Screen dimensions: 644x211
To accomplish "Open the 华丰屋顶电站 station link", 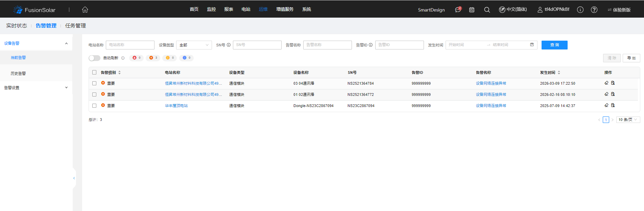I will point(176,106).
